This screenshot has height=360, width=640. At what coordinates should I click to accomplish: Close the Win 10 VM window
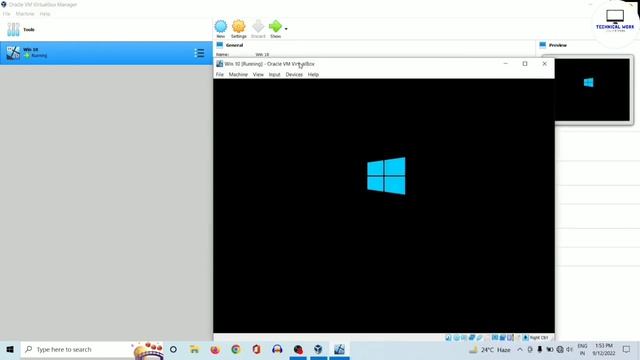pos(544,64)
